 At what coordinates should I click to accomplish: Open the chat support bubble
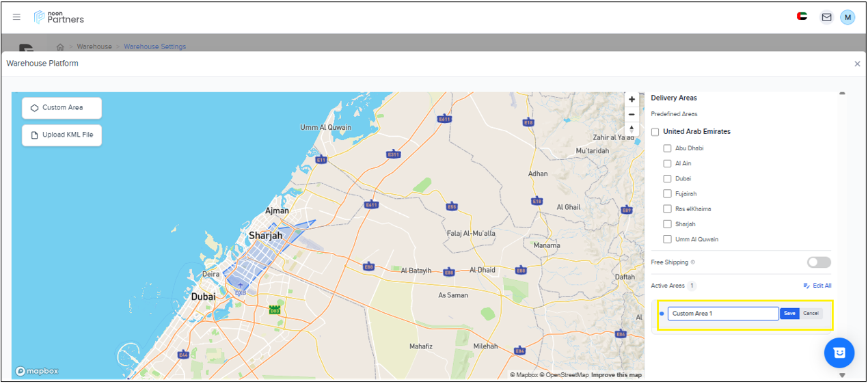click(x=839, y=353)
